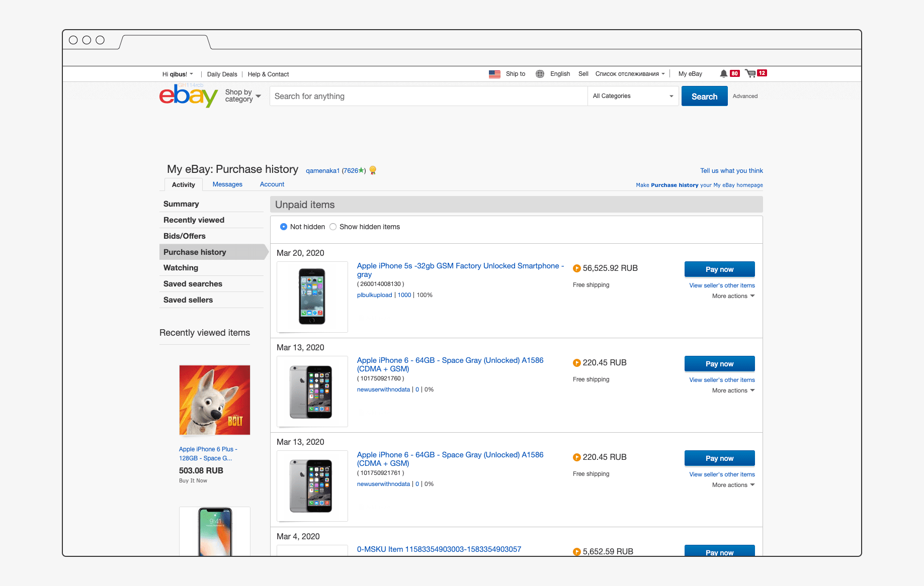Screen dimensions: 924x586
Task: Click the top rated seller ribbon badge
Action: pos(373,170)
